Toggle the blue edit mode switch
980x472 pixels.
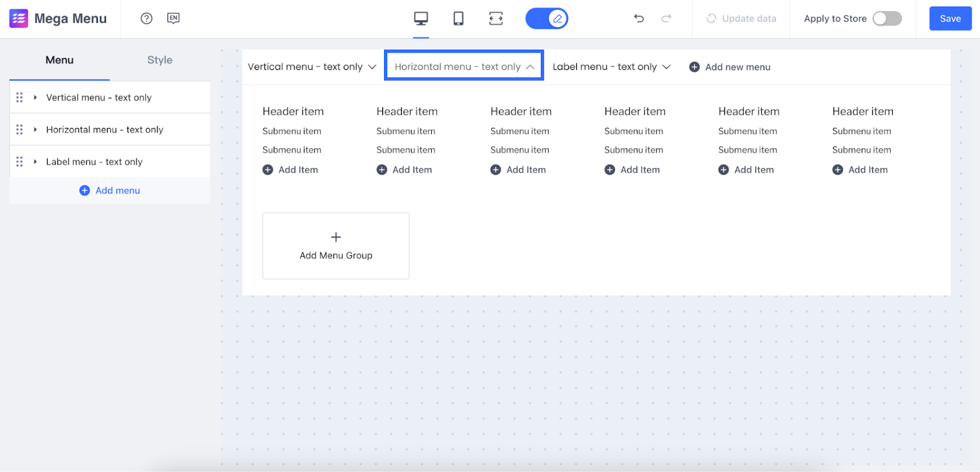[546, 18]
